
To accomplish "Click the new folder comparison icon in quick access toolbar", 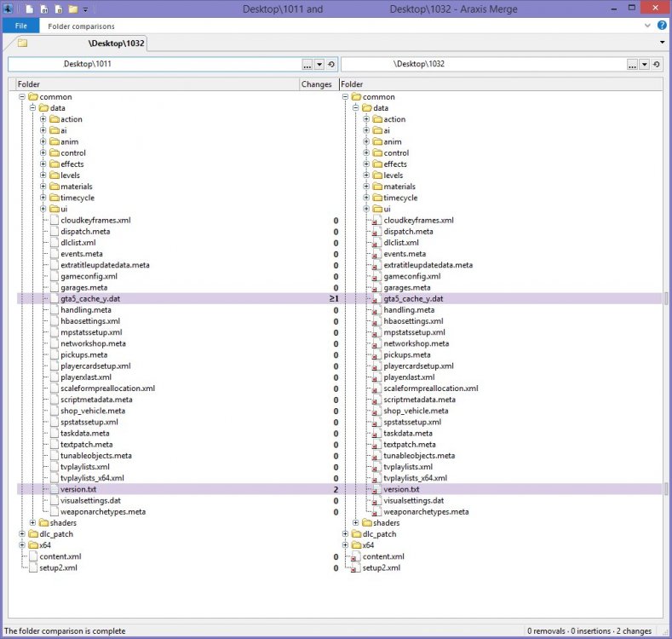I will click(x=73, y=9).
